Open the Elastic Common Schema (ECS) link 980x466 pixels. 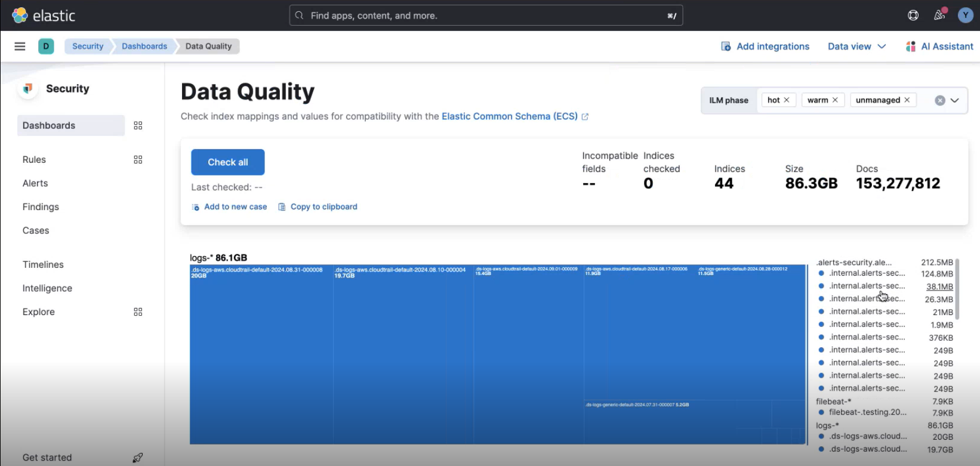515,116
